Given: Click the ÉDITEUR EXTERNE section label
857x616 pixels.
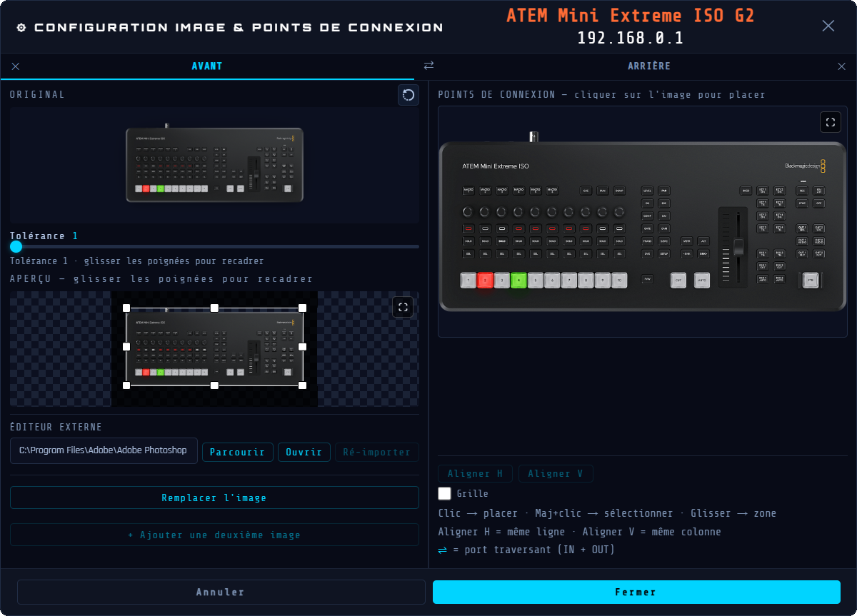Looking at the screenshot, I should [x=56, y=427].
